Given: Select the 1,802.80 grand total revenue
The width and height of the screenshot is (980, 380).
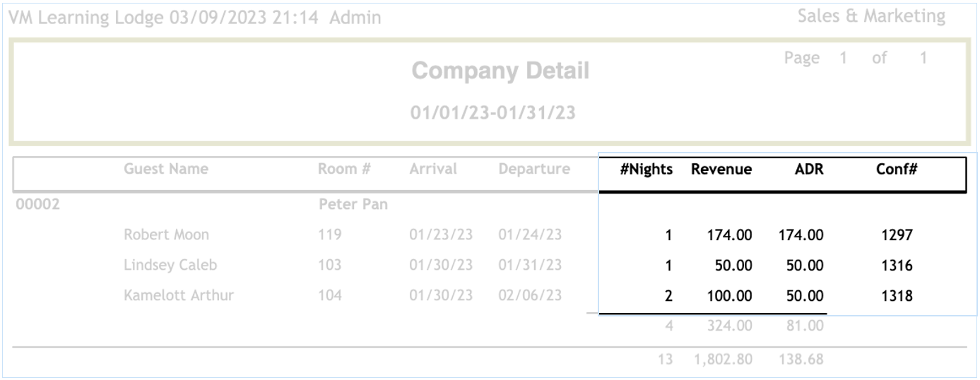Looking at the screenshot, I should tap(722, 360).
